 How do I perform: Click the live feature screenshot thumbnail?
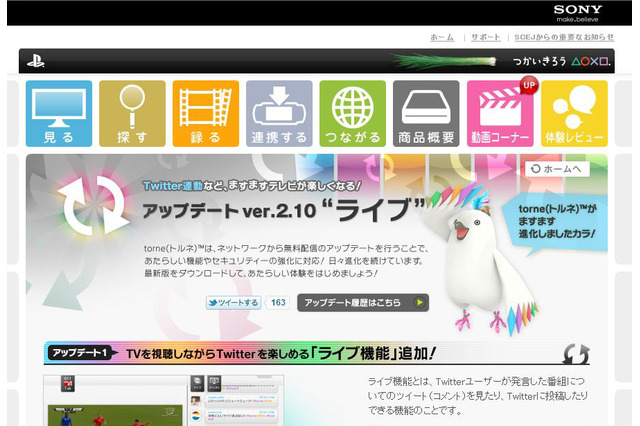163,400
